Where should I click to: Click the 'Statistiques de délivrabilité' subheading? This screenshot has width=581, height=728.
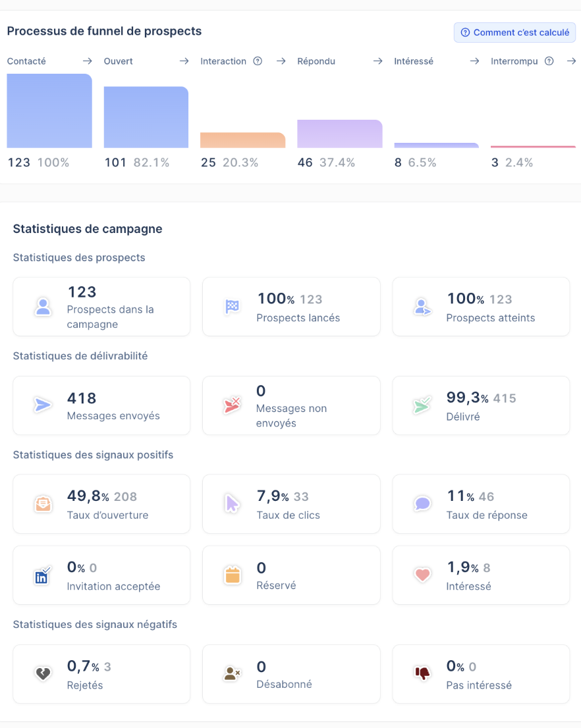tap(80, 356)
